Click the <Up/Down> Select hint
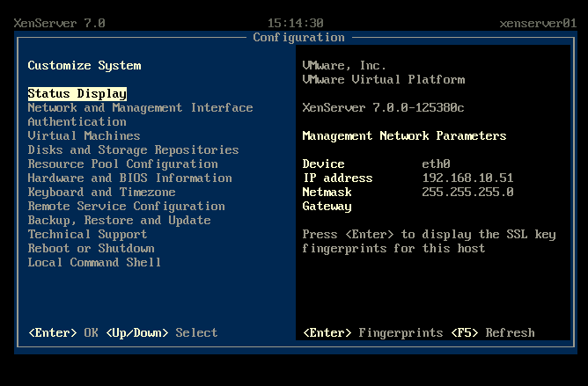Image resolution: width=588 pixels, height=386 pixels. [x=162, y=332]
